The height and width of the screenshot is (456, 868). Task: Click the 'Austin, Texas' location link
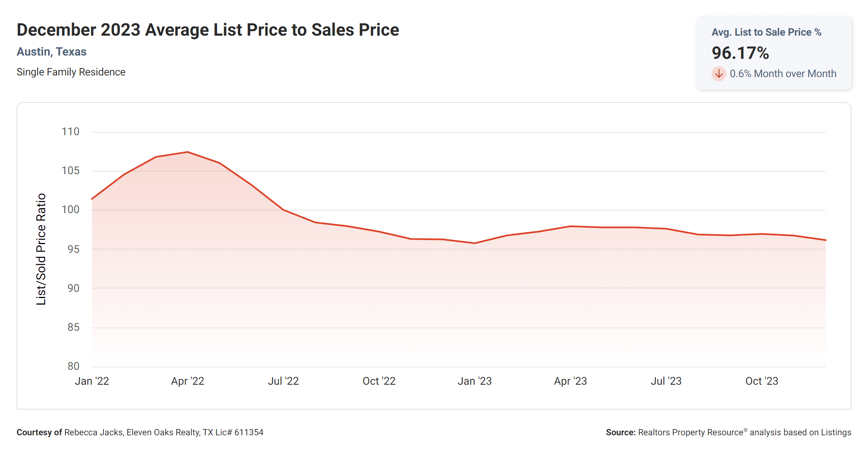click(51, 52)
